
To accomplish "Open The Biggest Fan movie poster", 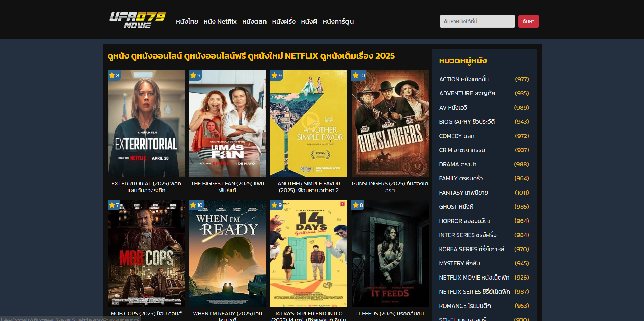I will [x=227, y=124].
